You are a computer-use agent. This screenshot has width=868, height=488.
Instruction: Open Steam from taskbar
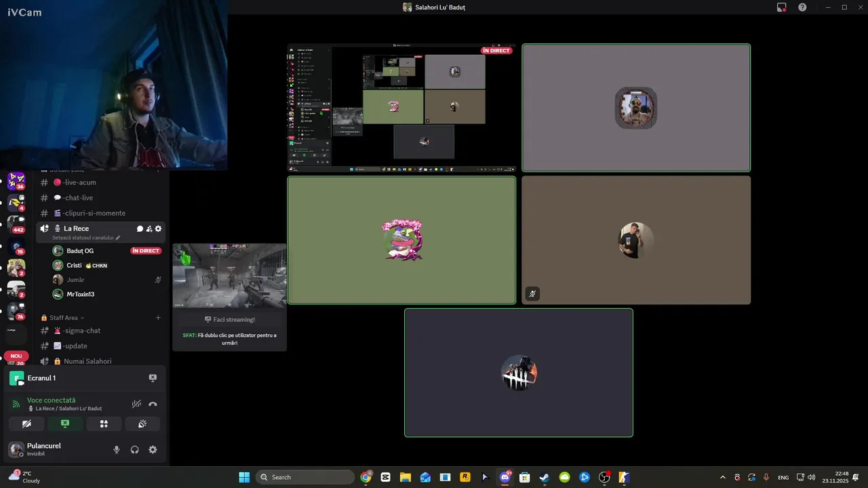544,477
